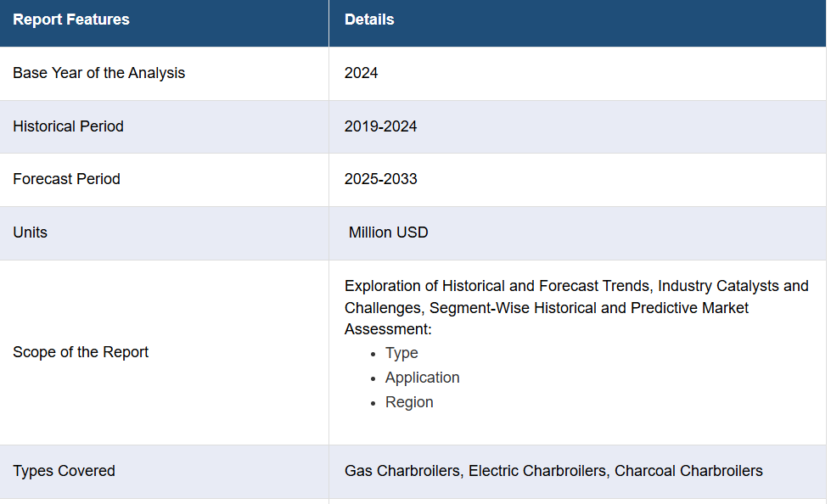Click the Gas Charbroilers text

(402, 471)
